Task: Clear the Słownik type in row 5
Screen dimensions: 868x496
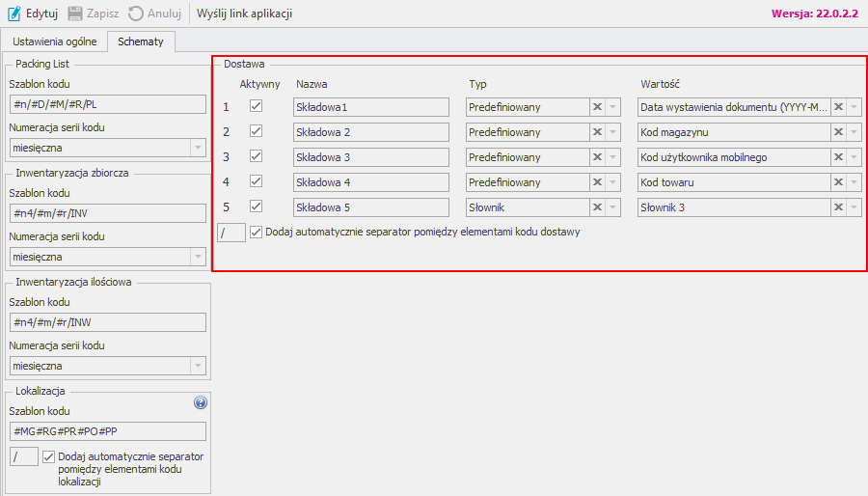Action: (x=598, y=207)
